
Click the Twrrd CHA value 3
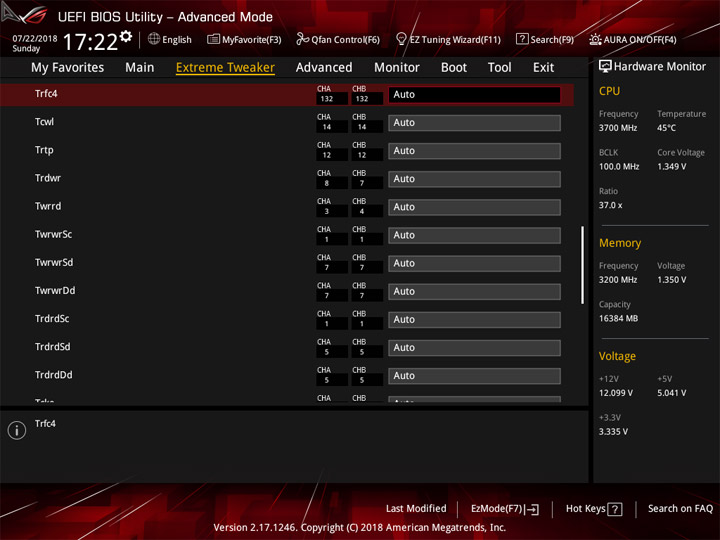coord(327,211)
